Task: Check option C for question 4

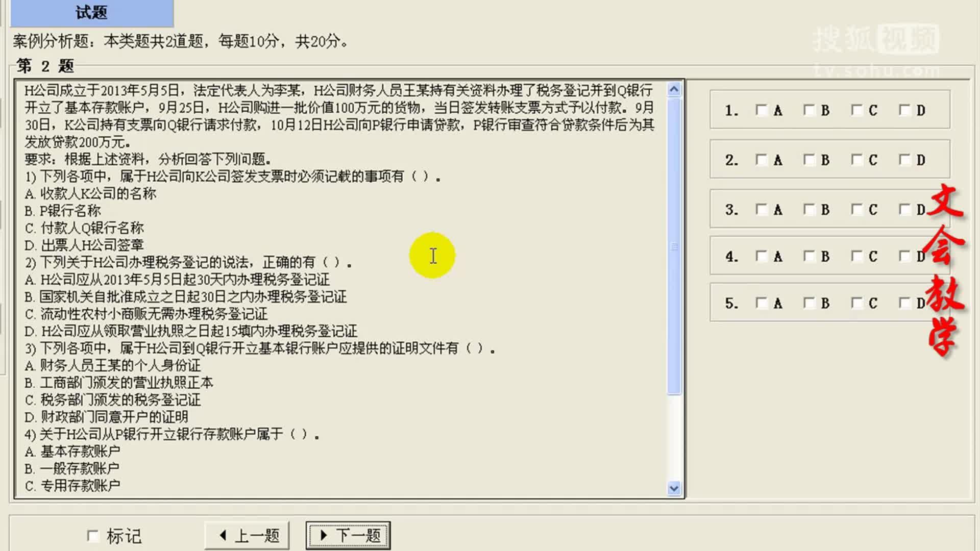Action: [x=856, y=256]
